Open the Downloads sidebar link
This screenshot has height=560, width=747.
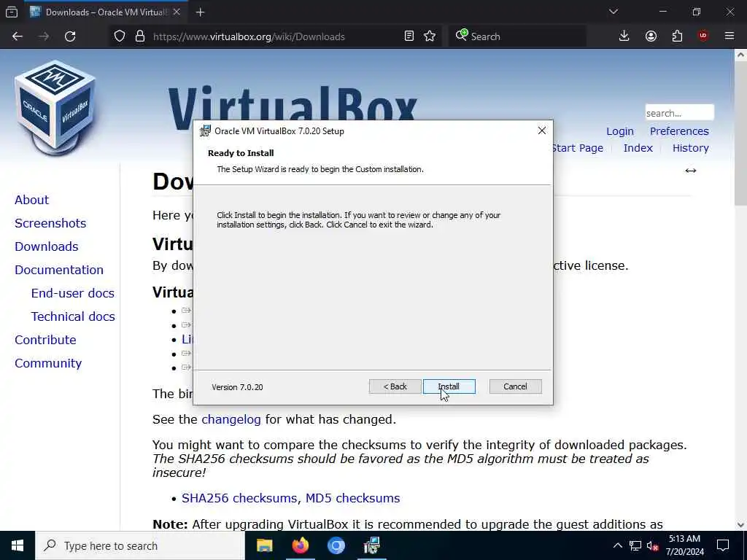pyautogui.click(x=46, y=246)
